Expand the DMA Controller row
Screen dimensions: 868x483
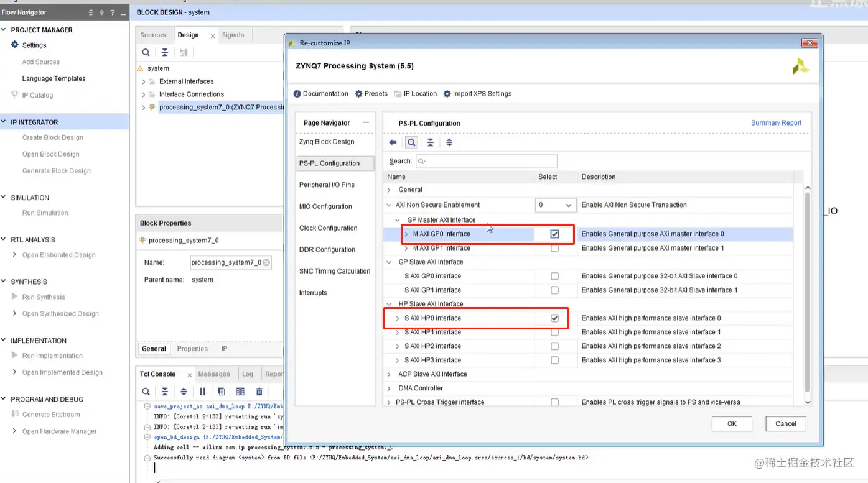(x=390, y=389)
